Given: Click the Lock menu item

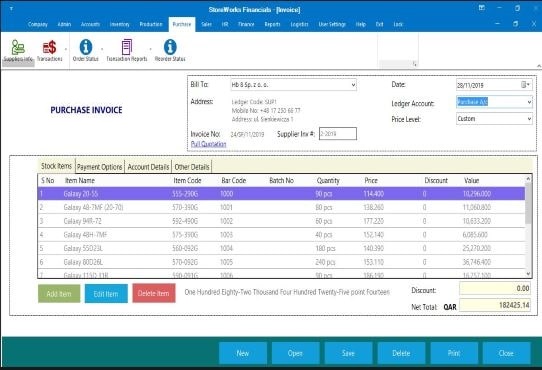Looking at the screenshot, I should point(398,24).
